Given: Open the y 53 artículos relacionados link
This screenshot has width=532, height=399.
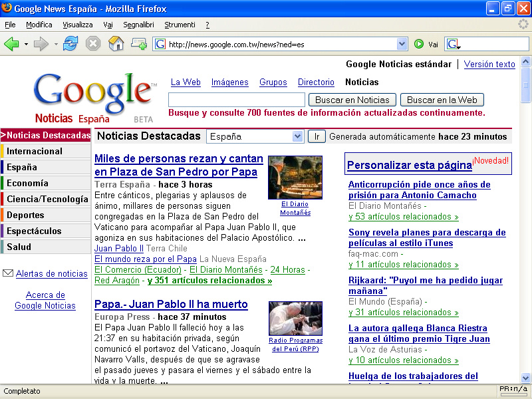Looking at the screenshot, I should (x=404, y=217).
